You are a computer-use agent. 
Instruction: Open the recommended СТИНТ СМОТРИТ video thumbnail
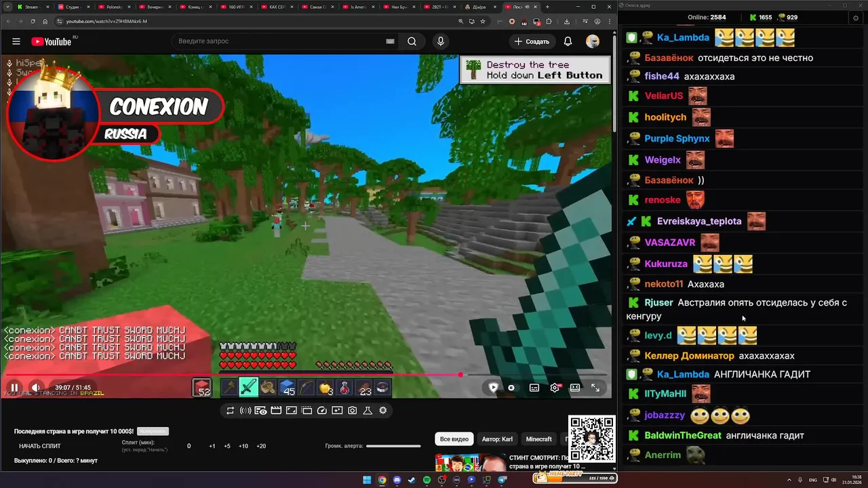tap(471, 463)
